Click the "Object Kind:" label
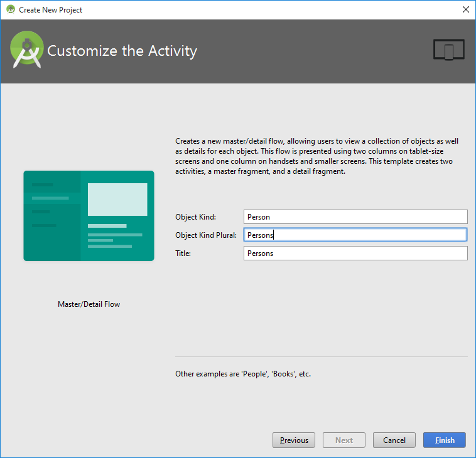Image resolution: width=476 pixels, height=458 pixels. point(195,217)
